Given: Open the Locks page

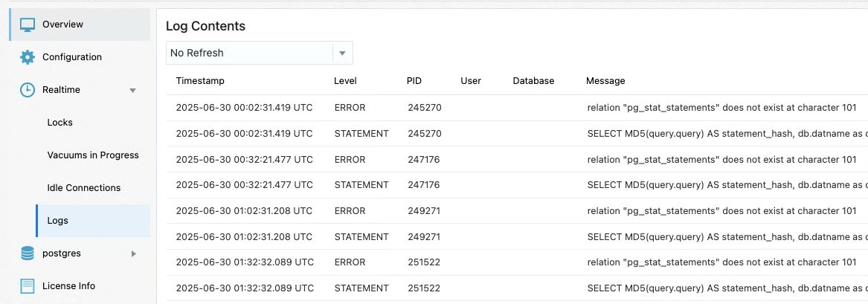Looking at the screenshot, I should click(x=60, y=123).
